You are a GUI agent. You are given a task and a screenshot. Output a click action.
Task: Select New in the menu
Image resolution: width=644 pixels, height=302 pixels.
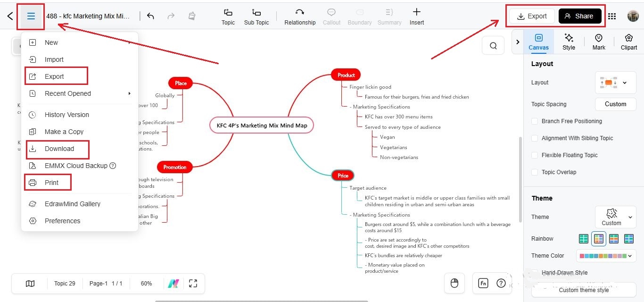tap(80, 42)
